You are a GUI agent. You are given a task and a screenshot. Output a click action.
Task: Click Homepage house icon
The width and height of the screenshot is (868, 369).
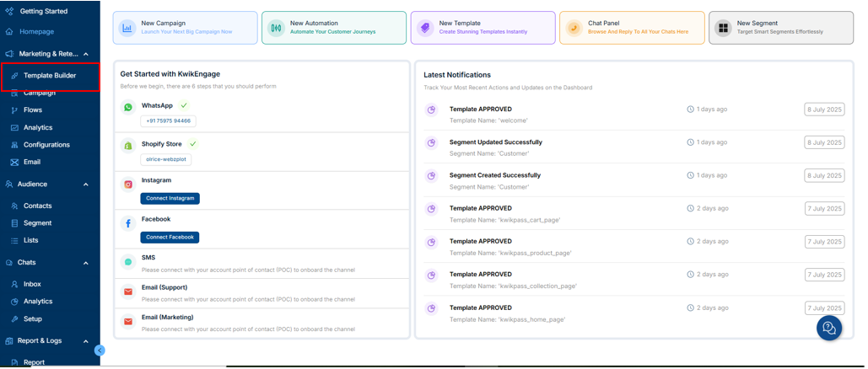(9, 31)
